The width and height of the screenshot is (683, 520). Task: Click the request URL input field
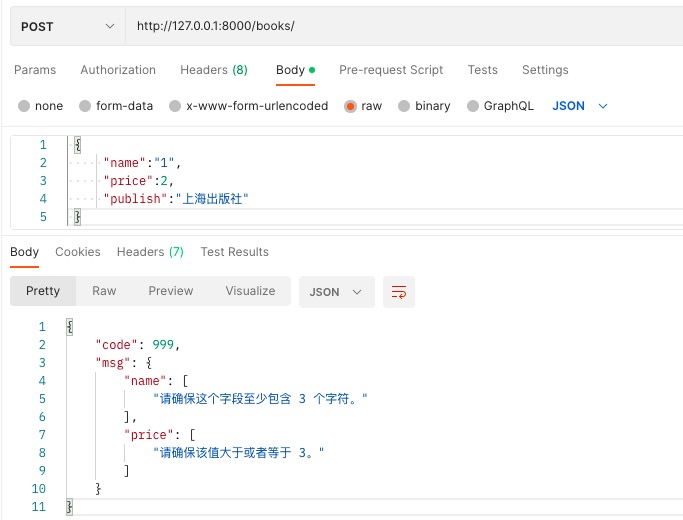(x=400, y=26)
